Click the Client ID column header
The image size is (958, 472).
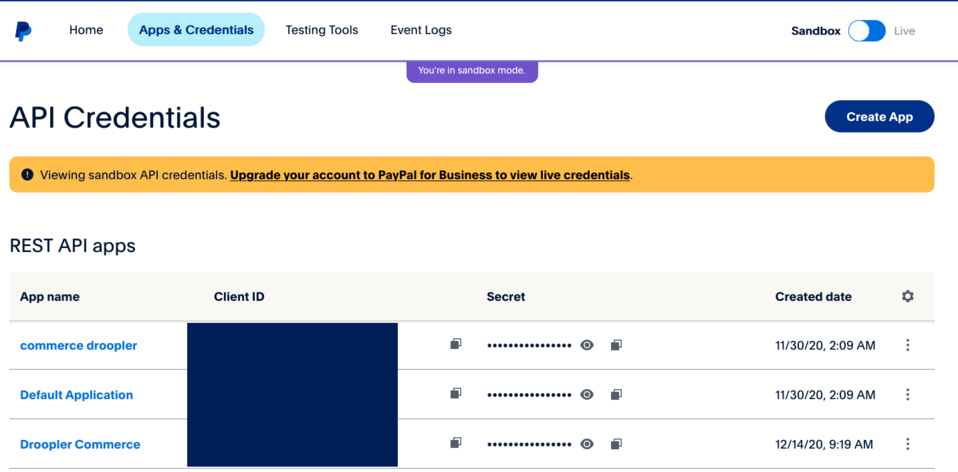coord(239,297)
